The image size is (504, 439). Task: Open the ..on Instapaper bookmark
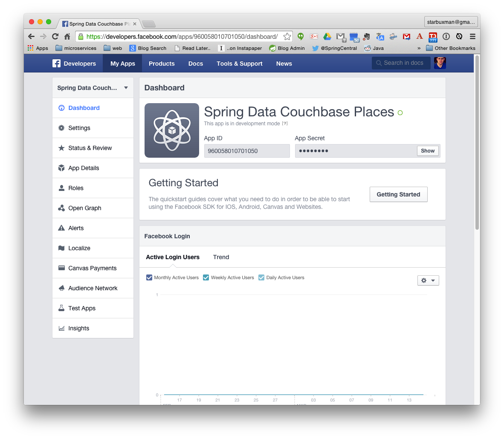tap(240, 48)
